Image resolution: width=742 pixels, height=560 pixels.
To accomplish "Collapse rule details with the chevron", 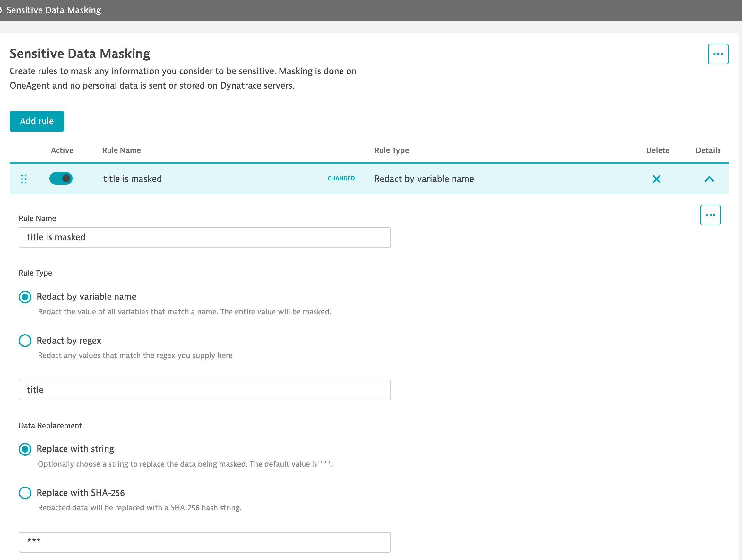I will (x=708, y=179).
